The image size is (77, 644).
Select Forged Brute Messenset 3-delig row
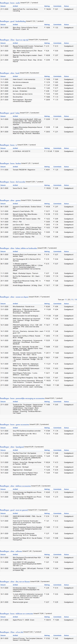coord(38,282)
